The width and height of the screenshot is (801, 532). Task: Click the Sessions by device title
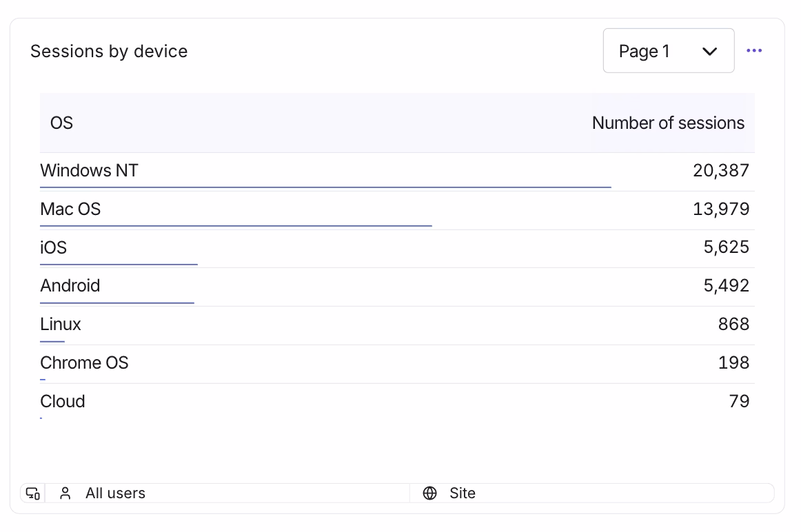[x=109, y=52]
